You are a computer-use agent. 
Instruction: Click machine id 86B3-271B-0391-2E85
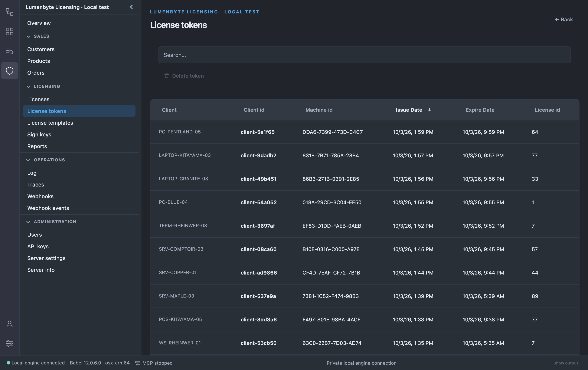click(x=331, y=179)
